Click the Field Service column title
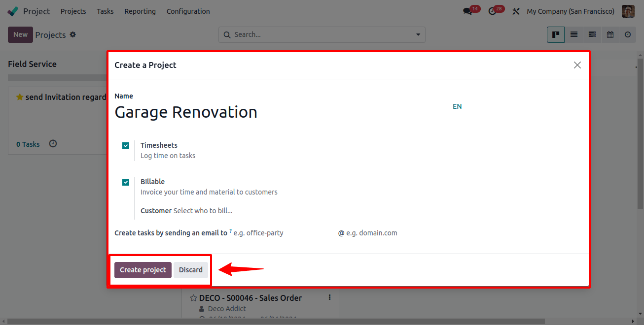Viewport: 644px width, 325px height. click(32, 64)
